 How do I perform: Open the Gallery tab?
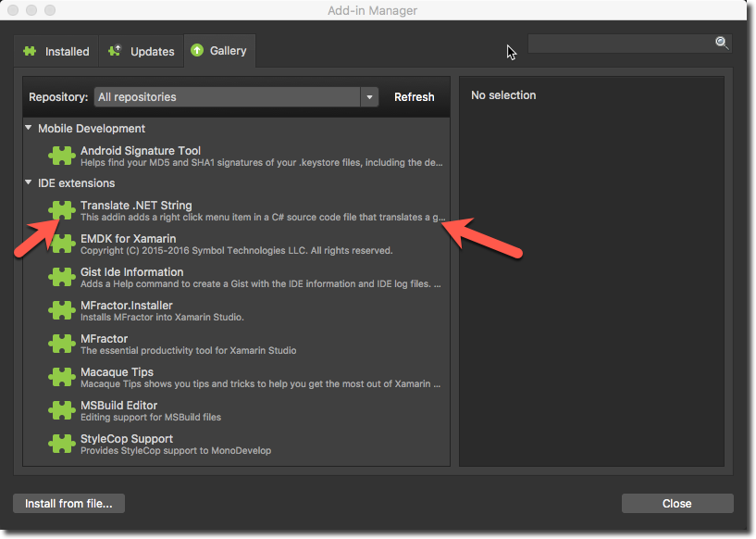pyautogui.click(x=219, y=51)
